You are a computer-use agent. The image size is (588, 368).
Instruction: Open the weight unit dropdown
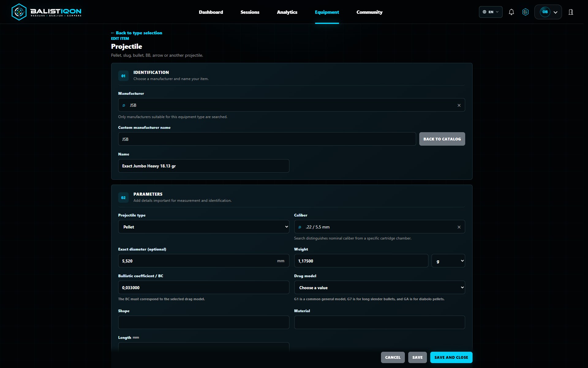click(x=448, y=261)
